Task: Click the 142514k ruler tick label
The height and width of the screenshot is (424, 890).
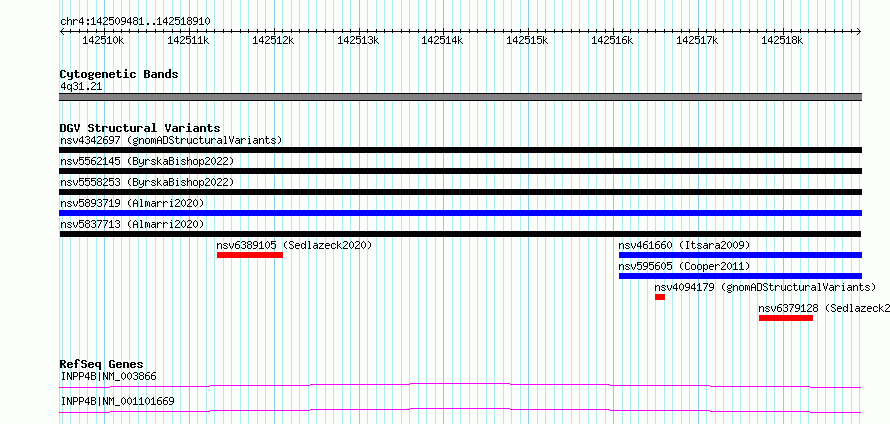Action: [x=442, y=41]
